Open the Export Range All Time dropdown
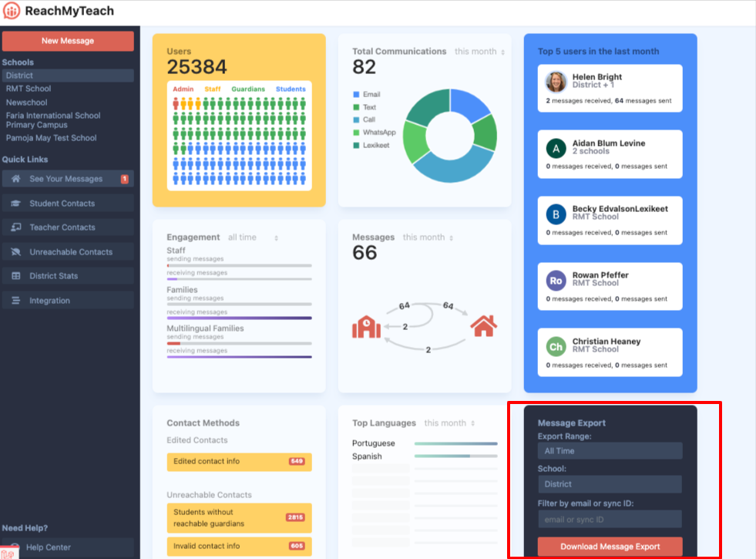756x559 pixels. tap(609, 450)
